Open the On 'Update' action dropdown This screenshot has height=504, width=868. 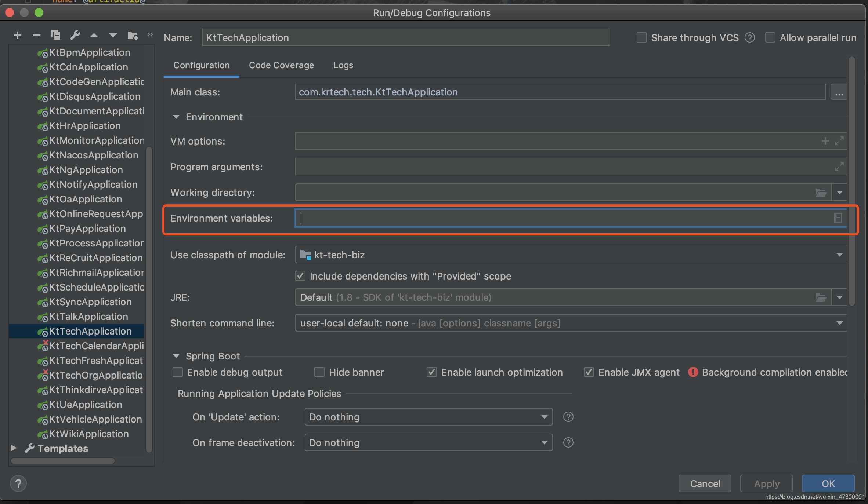click(x=544, y=417)
